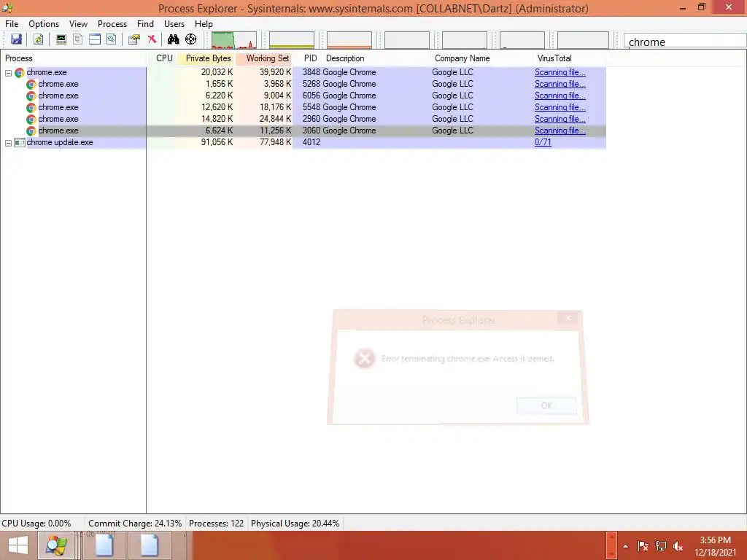Click the 91,056 K Private Bytes value
Screen dimensions: 747x560
(x=217, y=142)
